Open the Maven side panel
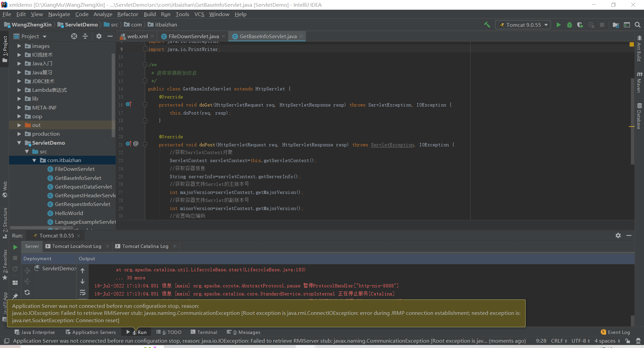Image resolution: width=644 pixels, height=348 pixels. (639, 82)
